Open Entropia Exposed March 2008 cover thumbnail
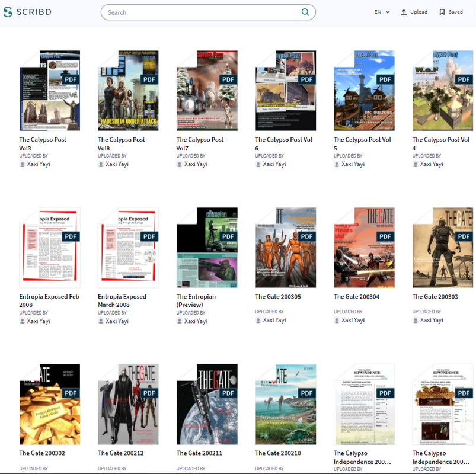 click(128, 247)
